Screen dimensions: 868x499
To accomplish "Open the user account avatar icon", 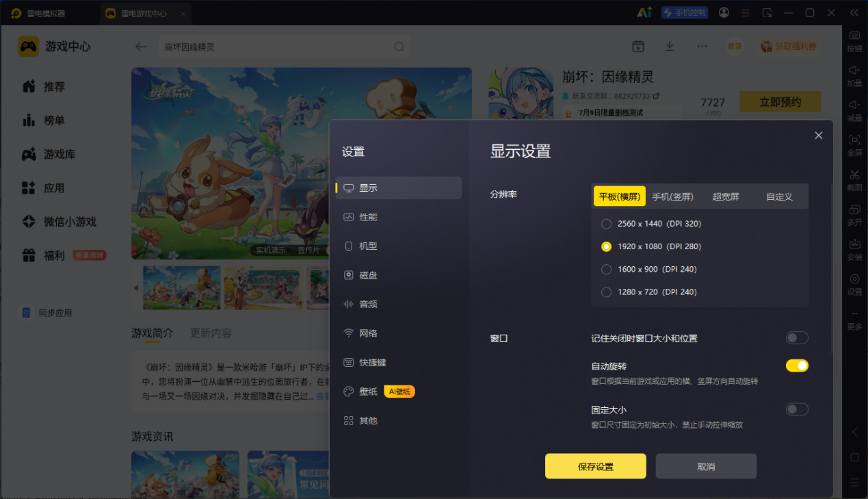I will 724,12.
